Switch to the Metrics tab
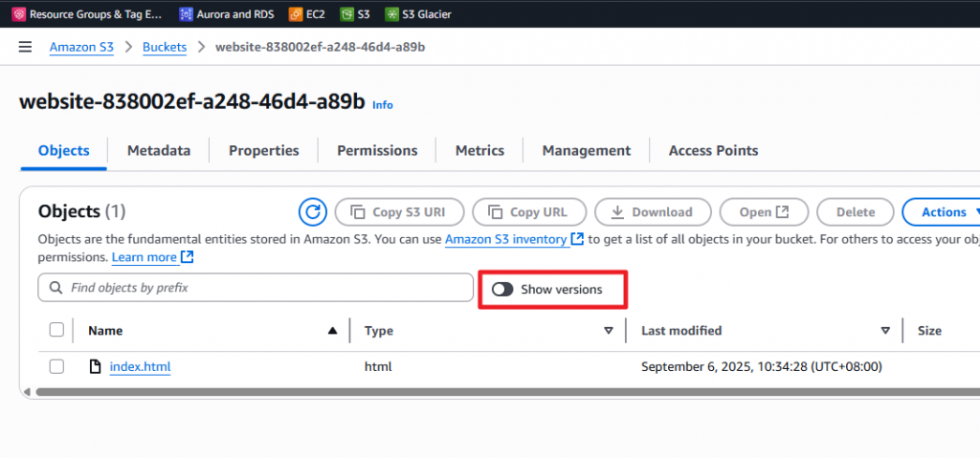980x458 pixels. click(480, 150)
